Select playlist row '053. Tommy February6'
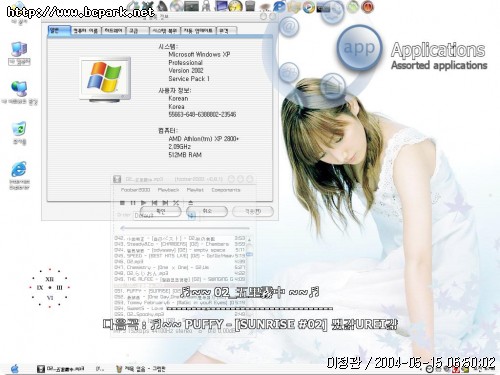This screenshot has width=500, height=375. 179,303
